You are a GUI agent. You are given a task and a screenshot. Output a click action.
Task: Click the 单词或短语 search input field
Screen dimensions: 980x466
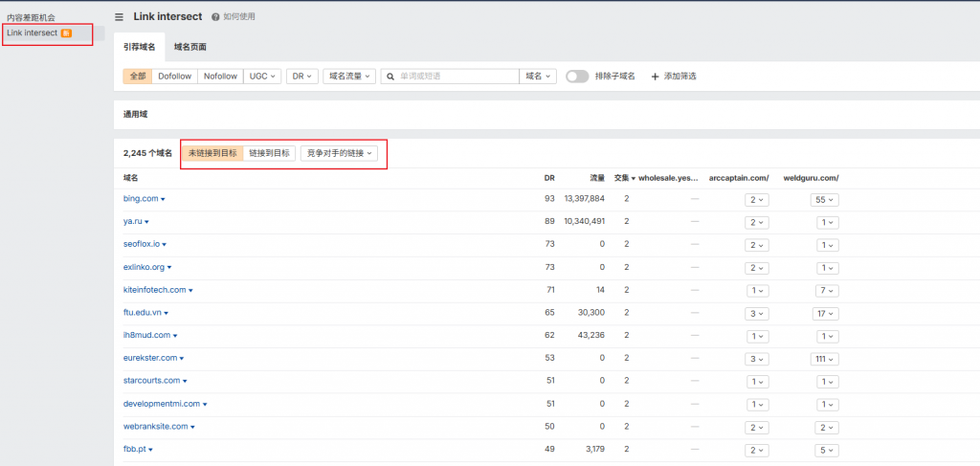455,76
